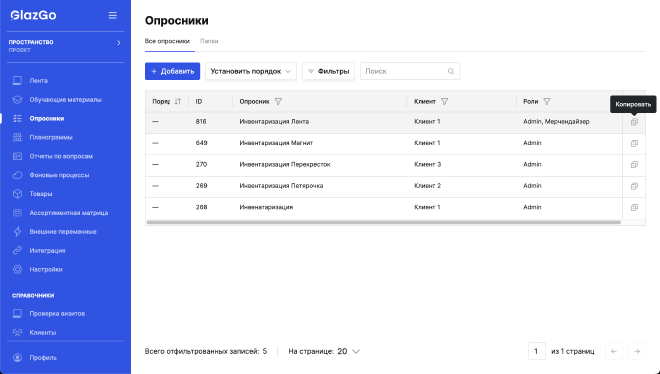This screenshot has height=374, width=660.
Task: Open the Установить порядок dropdown
Action: click(x=251, y=71)
